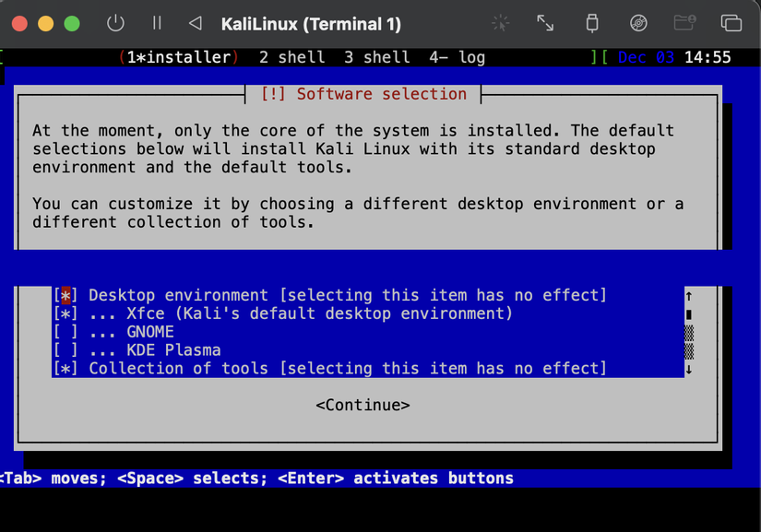The height and width of the screenshot is (532, 761).
Task: Close the KaliLinux window with red button
Action: pyautogui.click(x=19, y=24)
